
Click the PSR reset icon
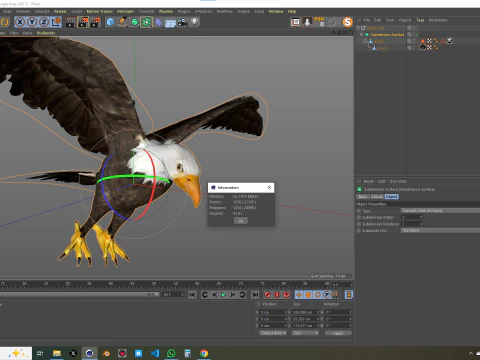pos(319,22)
